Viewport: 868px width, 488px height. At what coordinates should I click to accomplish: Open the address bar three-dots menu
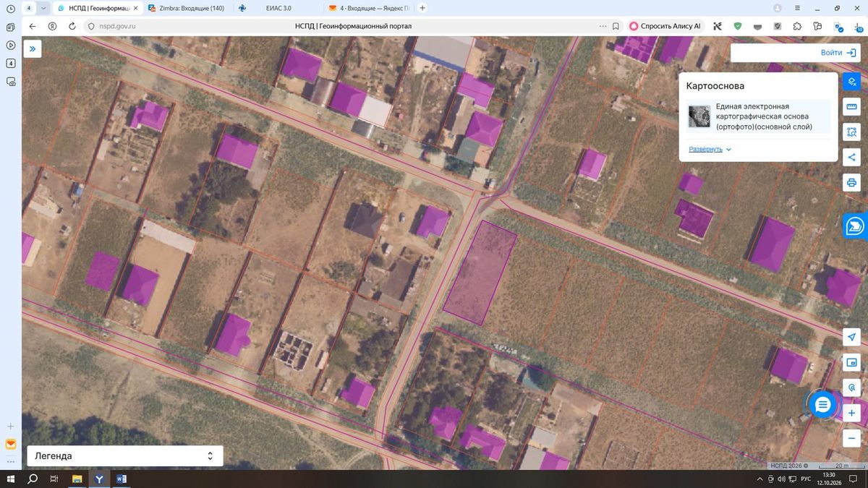click(x=603, y=26)
